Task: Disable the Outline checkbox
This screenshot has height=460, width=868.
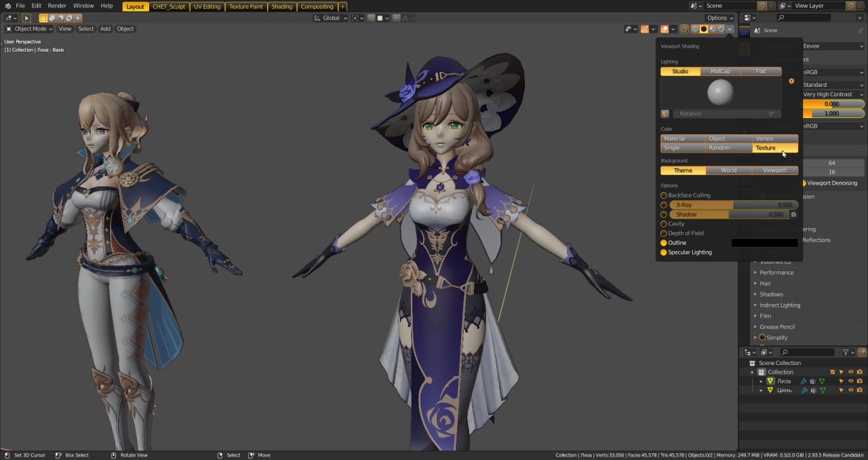Action: click(x=664, y=243)
